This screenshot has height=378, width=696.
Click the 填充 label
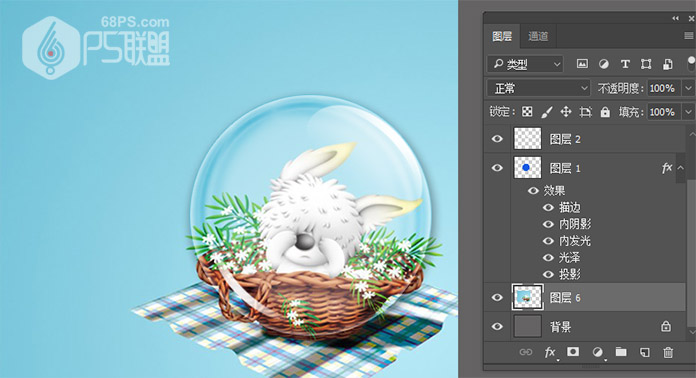(632, 112)
